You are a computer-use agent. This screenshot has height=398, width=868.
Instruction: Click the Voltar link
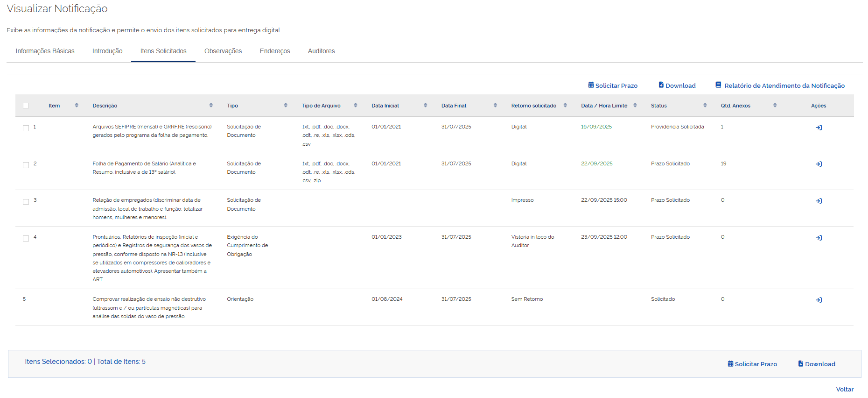point(845,389)
